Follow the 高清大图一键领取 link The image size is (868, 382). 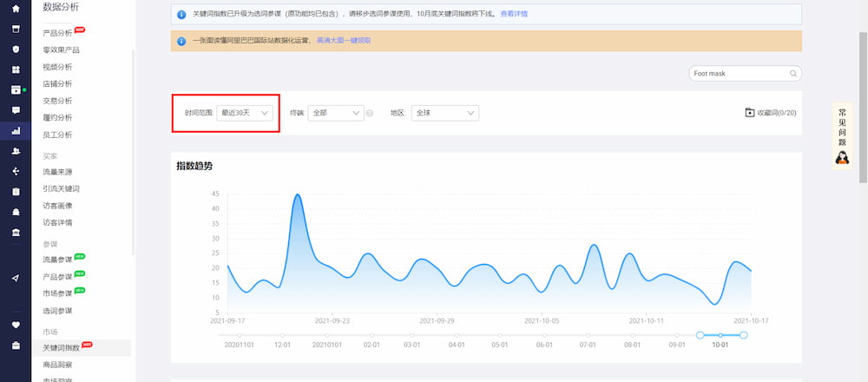[x=344, y=41]
